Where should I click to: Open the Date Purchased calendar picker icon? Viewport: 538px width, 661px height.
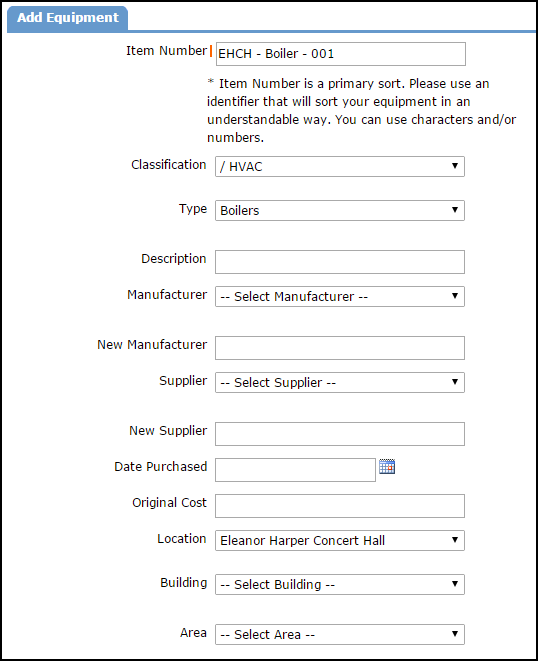[387, 467]
